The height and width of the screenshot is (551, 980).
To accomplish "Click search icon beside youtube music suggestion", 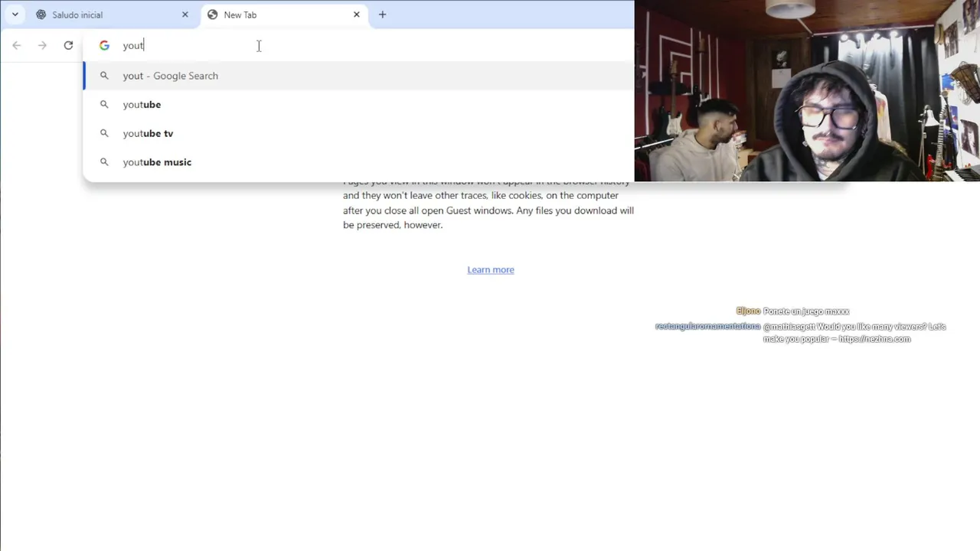I will [104, 162].
